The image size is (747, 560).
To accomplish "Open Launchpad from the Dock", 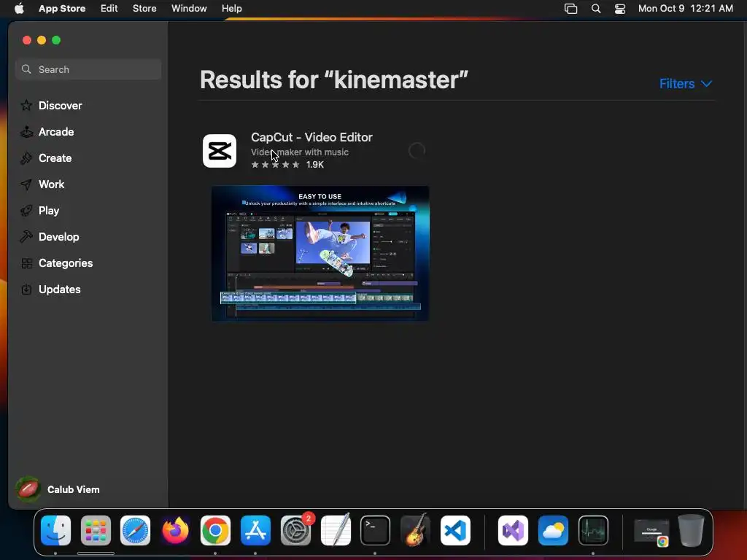I will pos(96,530).
